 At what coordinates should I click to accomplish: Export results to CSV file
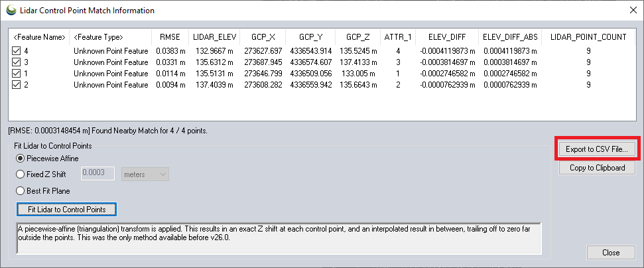[596, 149]
